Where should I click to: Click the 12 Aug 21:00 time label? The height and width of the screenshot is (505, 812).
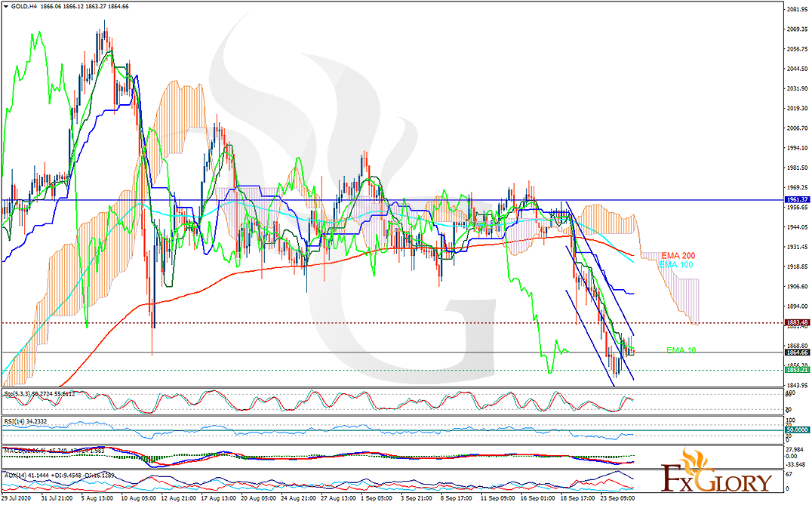178,498
